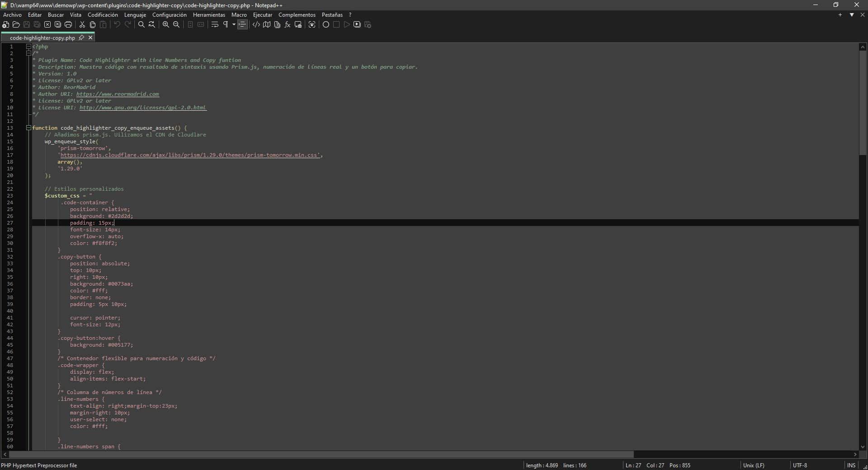This screenshot has height=470, width=868.
Task: Toggle word wrap in the toolbar
Action: 215,24
